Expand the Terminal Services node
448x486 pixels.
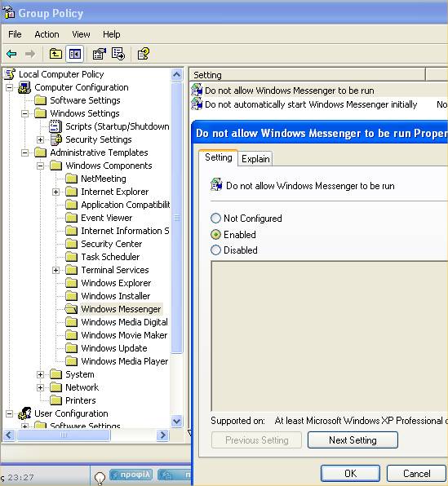point(55,270)
